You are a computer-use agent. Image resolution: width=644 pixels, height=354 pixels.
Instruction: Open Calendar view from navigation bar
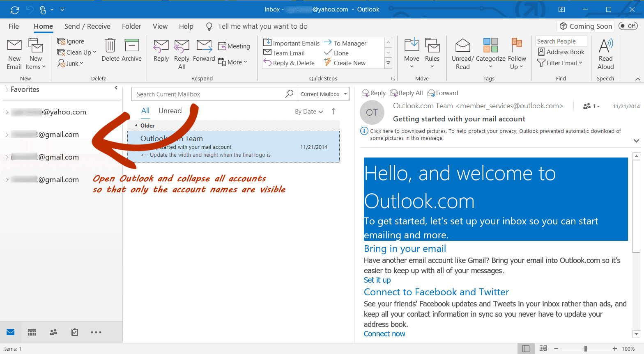click(x=32, y=332)
